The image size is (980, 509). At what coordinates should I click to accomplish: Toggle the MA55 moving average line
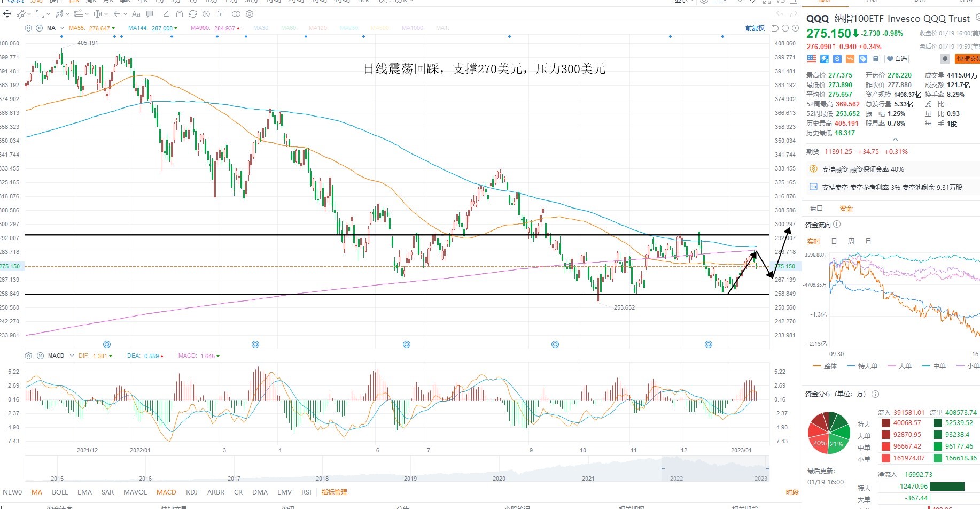click(92, 28)
